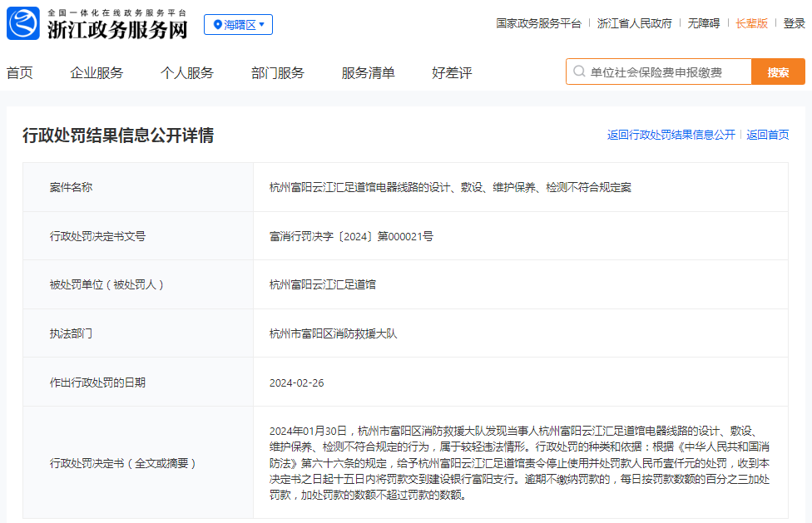Enable 无障碍 accessibility mode

703,23
